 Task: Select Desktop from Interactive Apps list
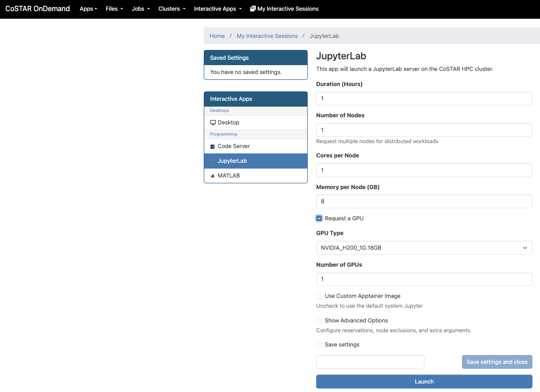pos(256,123)
